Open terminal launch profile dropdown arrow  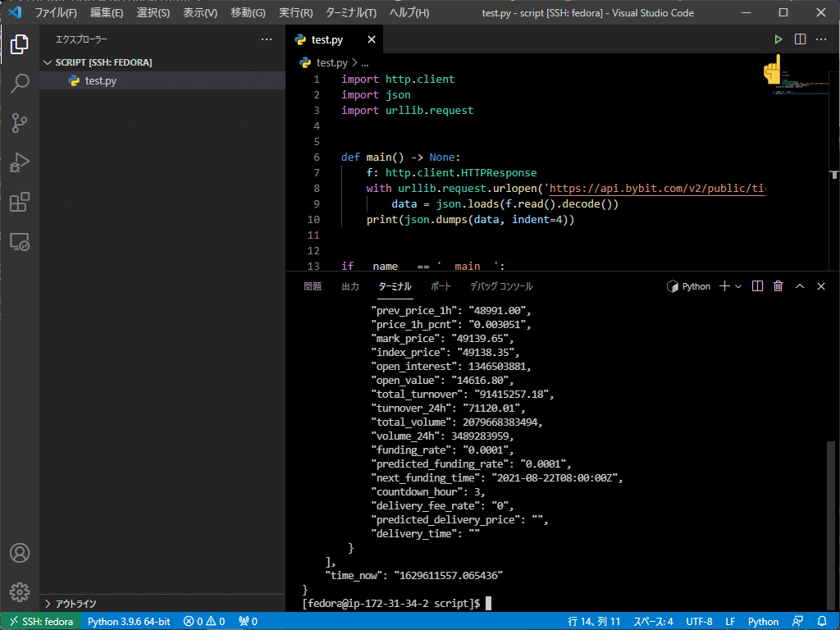[x=738, y=286]
